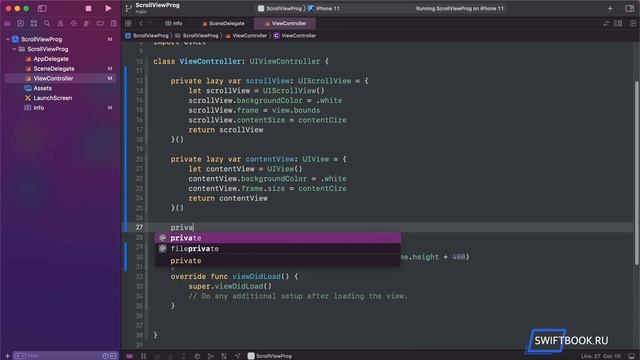The height and width of the screenshot is (360, 640).
Task: Click the Step Out debug button
Action: point(184,356)
